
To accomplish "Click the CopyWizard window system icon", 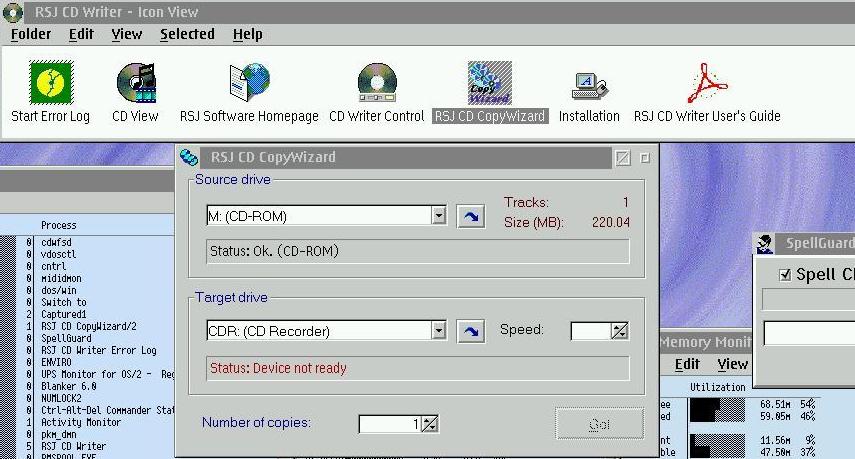I will click(x=189, y=158).
